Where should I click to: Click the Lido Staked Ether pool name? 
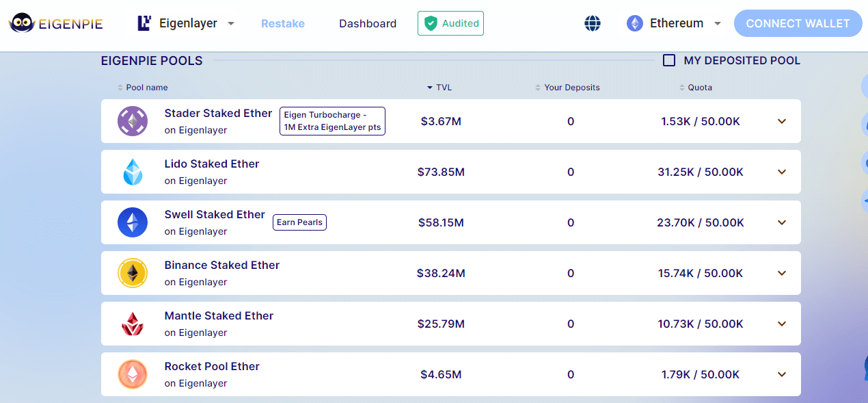tap(212, 164)
